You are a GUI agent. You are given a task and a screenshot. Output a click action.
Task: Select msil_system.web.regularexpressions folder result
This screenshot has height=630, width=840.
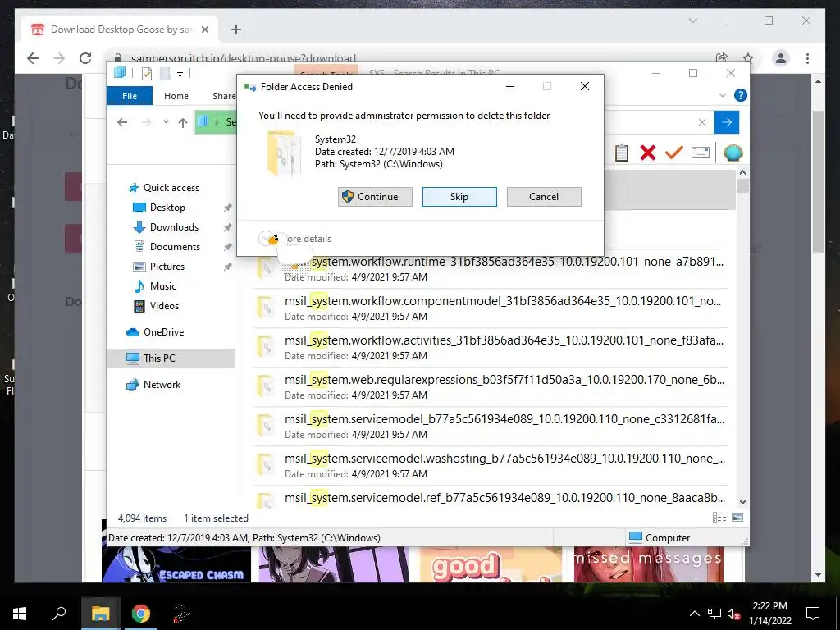coord(491,387)
